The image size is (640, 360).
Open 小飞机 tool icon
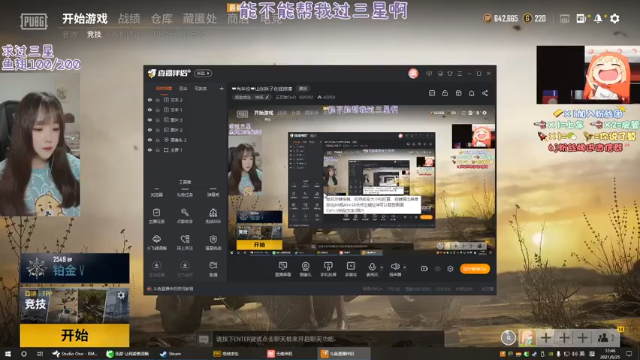[156, 242]
